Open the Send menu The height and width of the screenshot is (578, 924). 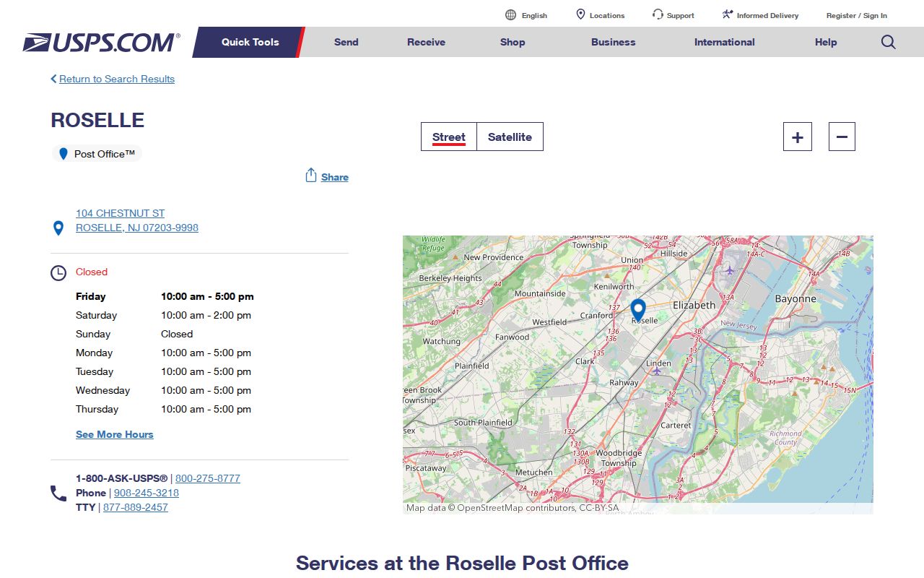[x=346, y=42]
